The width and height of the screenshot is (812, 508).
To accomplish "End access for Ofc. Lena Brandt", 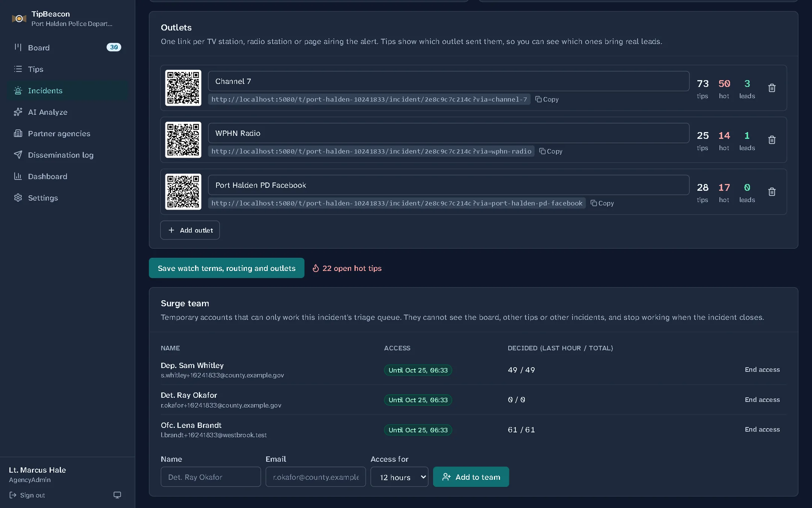I will (762, 429).
